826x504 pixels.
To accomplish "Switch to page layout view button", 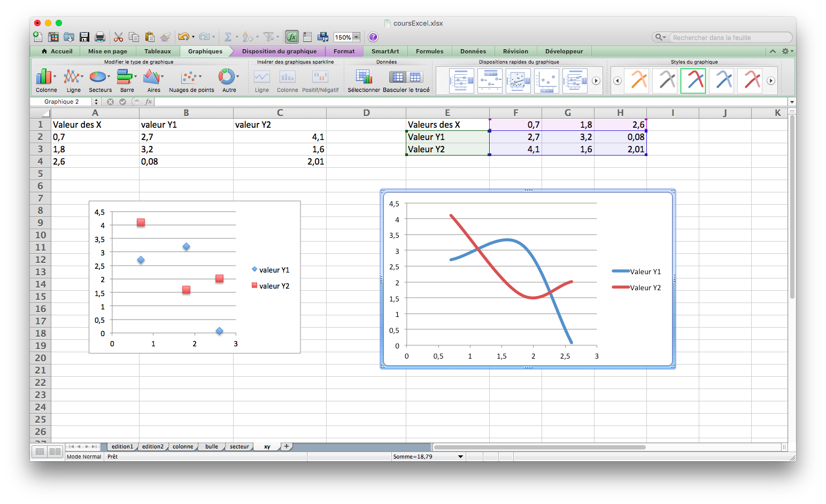I will tap(55, 452).
